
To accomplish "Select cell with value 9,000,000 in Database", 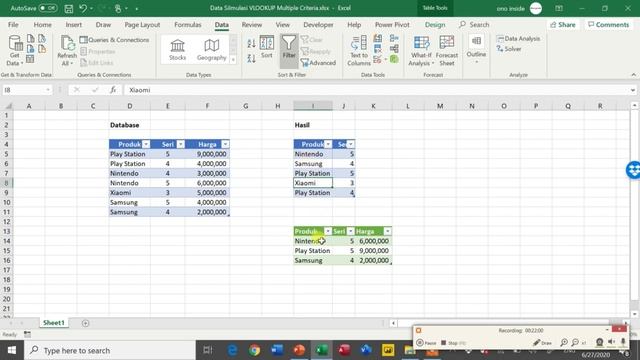I will tap(207, 154).
